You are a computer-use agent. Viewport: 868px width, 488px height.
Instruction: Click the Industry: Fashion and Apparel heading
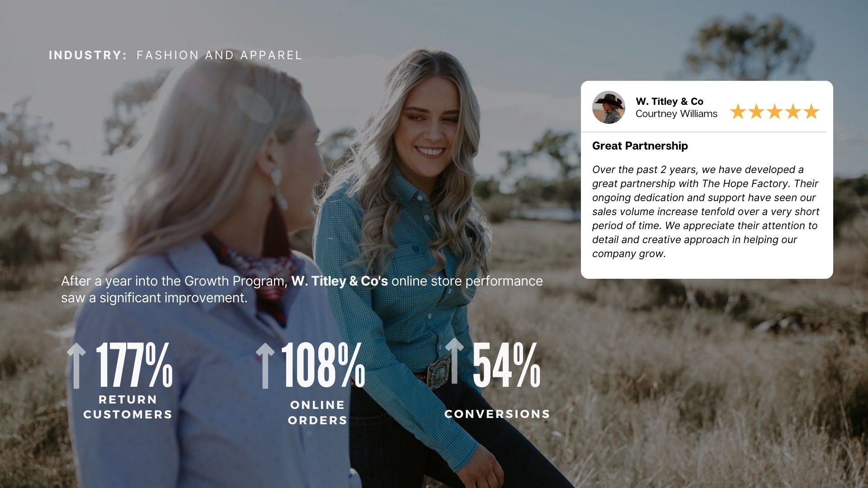click(x=175, y=55)
